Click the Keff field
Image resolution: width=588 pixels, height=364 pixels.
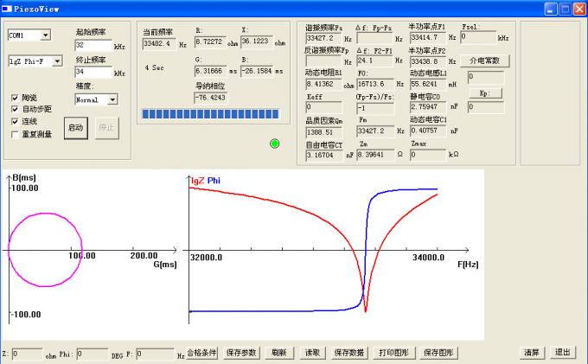(323, 107)
